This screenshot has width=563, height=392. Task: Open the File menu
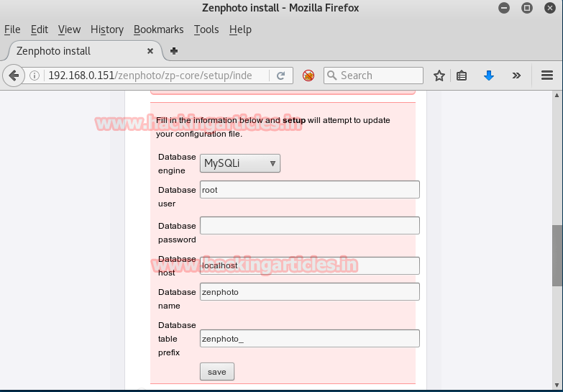click(x=12, y=29)
